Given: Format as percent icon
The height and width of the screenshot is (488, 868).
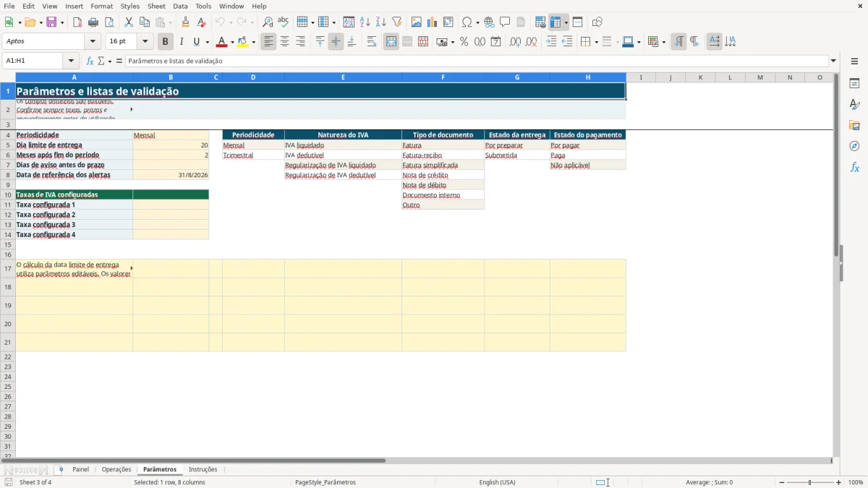Looking at the screenshot, I should (x=464, y=42).
